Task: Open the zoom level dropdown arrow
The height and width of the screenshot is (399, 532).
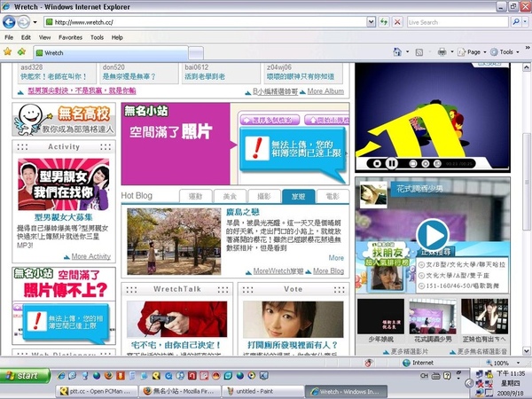Action: pos(518,363)
